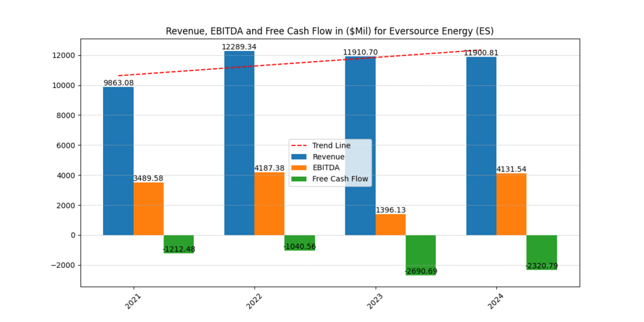Click the 12289.34 data label
Image resolution: width=644 pixels, height=322 pixels.
pyautogui.click(x=239, y=47)
